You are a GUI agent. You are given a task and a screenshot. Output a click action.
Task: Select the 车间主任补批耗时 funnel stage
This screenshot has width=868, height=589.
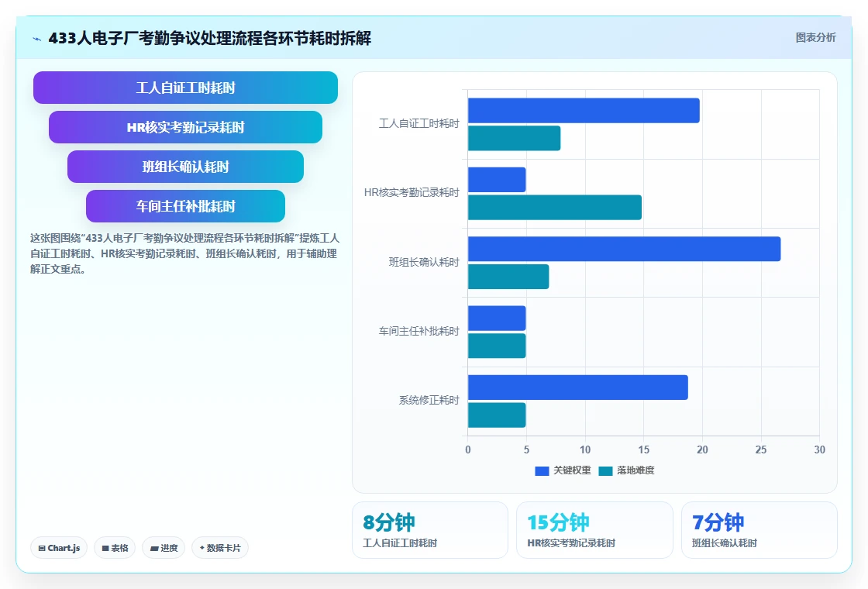[185, 206]
